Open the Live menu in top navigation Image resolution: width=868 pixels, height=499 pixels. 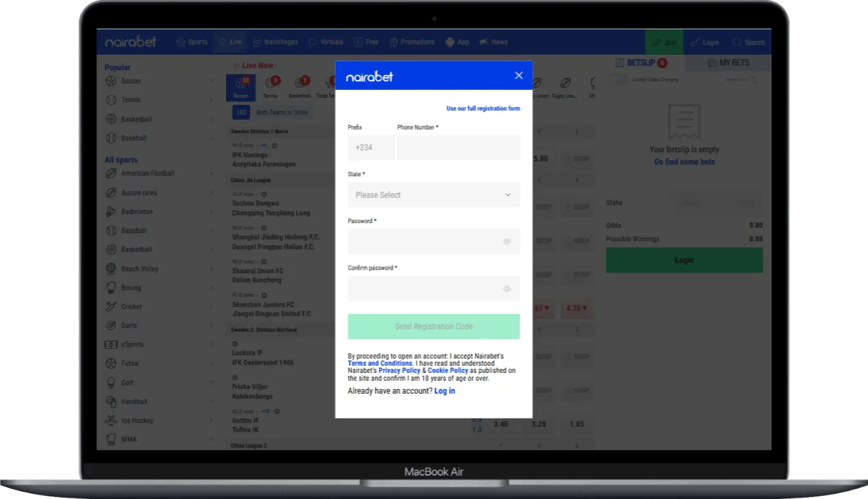[x=230, y=42]
